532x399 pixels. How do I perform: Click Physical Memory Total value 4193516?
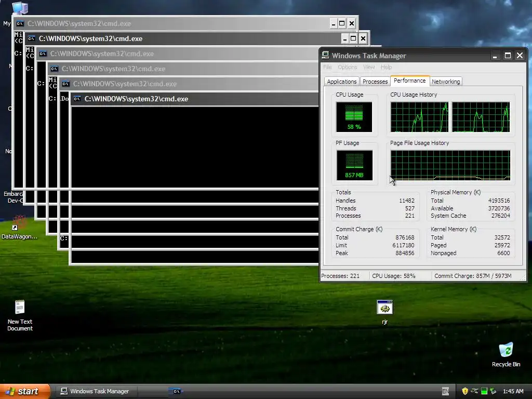(499, 201)
